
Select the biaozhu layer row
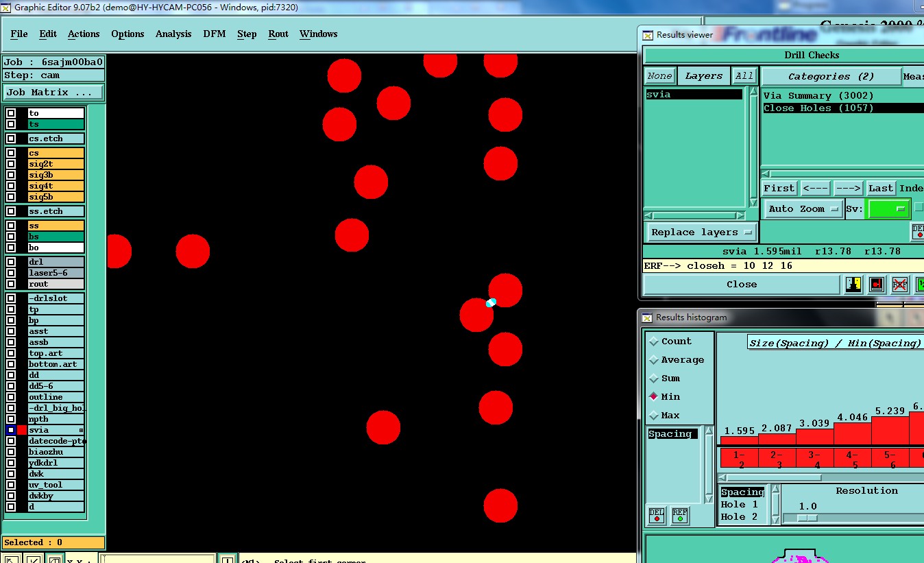pos(56,452)
